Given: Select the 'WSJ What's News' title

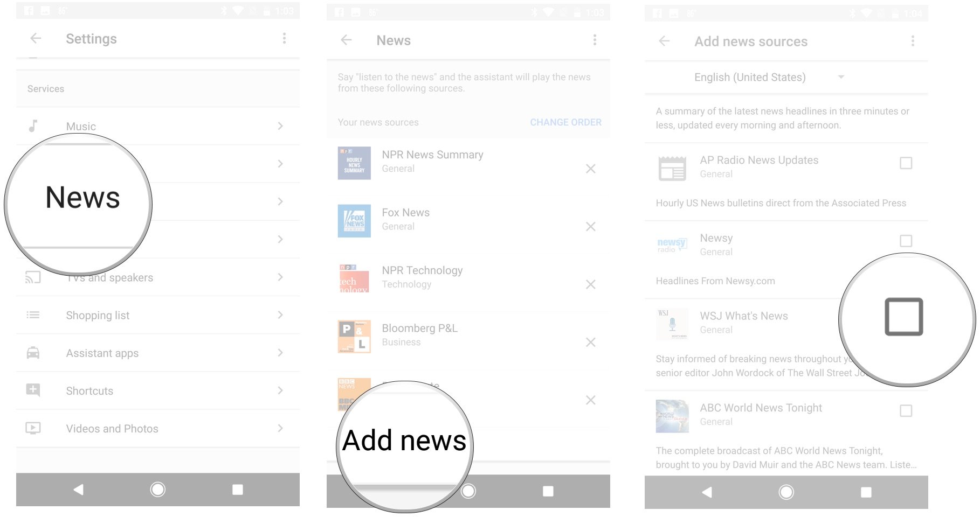Looking at the screenshot, I should (744, 316).
